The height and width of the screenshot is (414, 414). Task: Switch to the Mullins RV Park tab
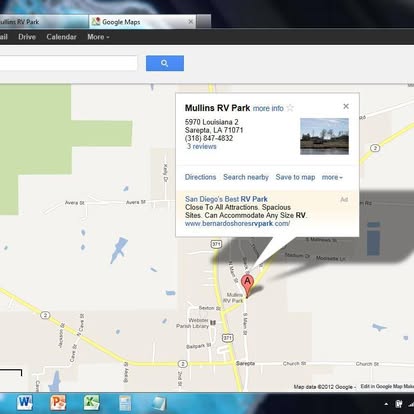click(43, 22)
